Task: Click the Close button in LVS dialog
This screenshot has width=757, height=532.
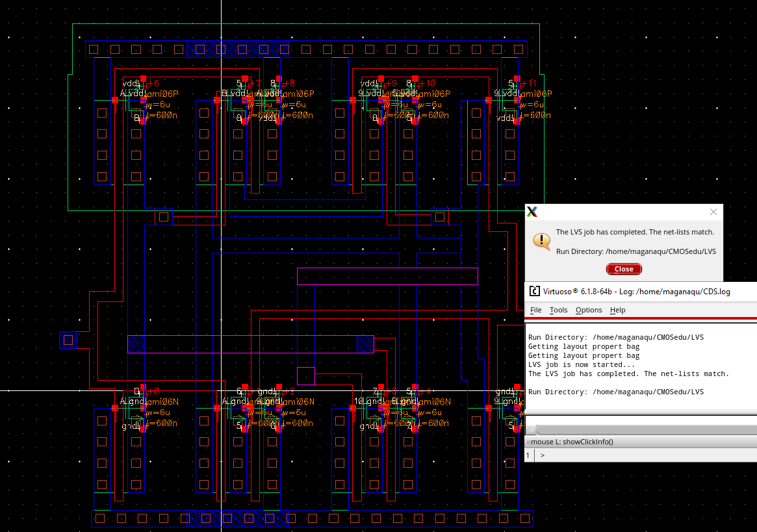Action: 624,269
